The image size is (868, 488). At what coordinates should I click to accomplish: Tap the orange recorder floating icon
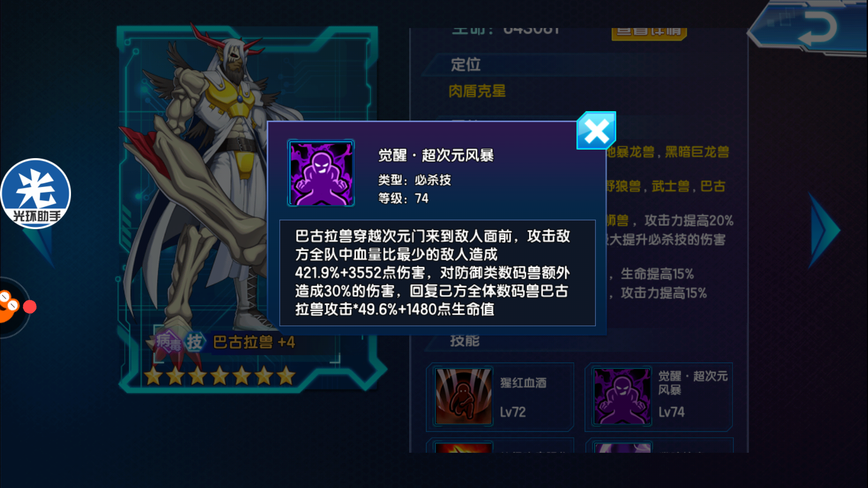tap(10, 307)
